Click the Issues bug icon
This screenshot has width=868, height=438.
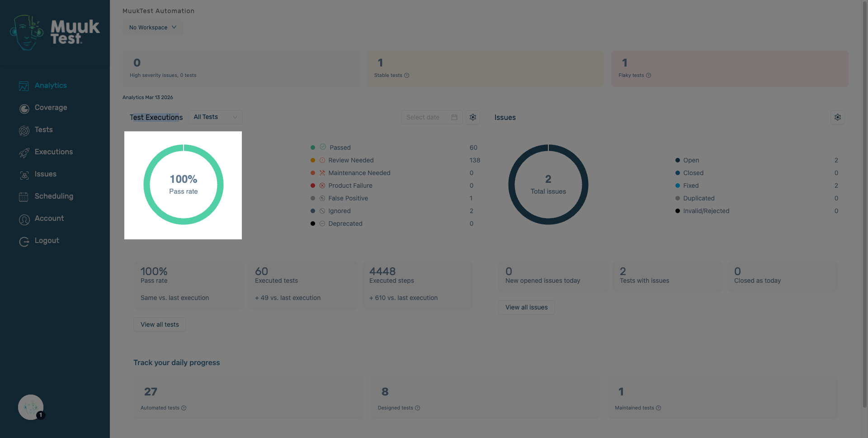click(x=24, y=175)
